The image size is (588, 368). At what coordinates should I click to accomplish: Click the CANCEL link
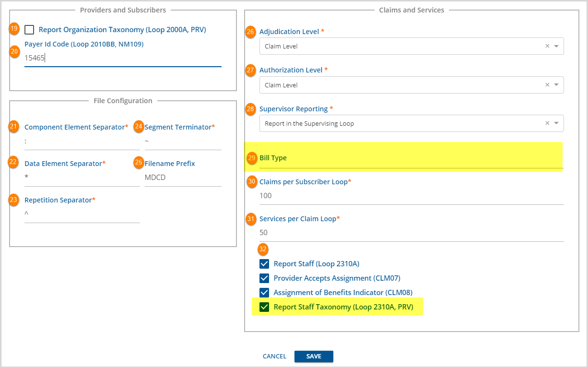coord(274,356)
